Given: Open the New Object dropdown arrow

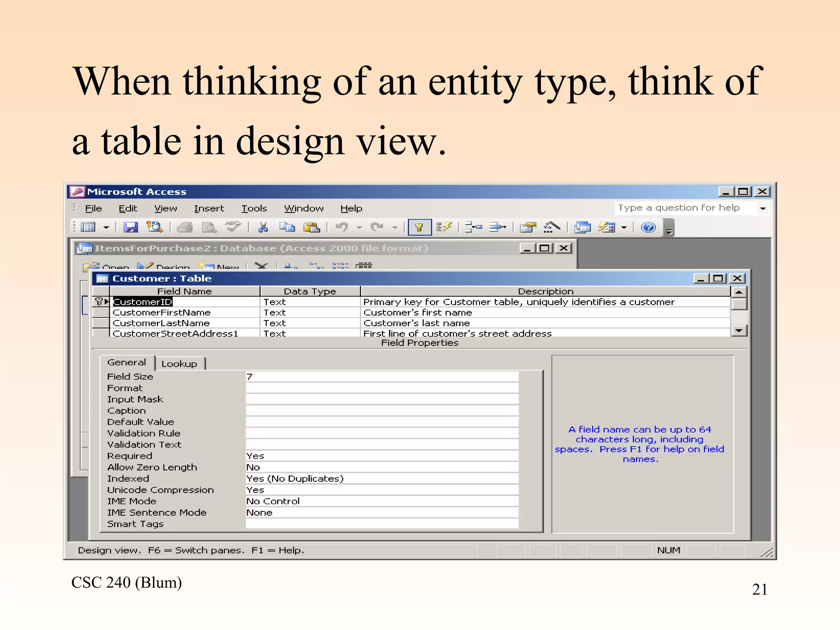Looking at the screenshot, I should 624,227.
